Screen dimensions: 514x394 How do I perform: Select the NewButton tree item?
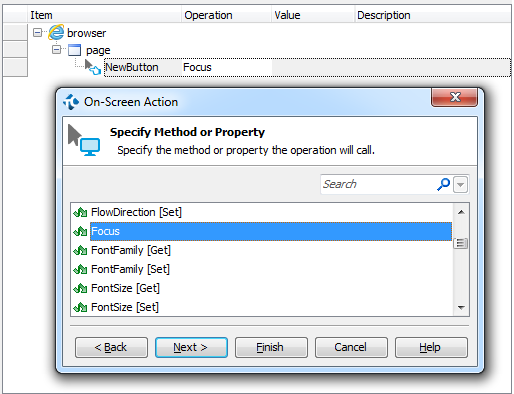click(x=132, y=67)
